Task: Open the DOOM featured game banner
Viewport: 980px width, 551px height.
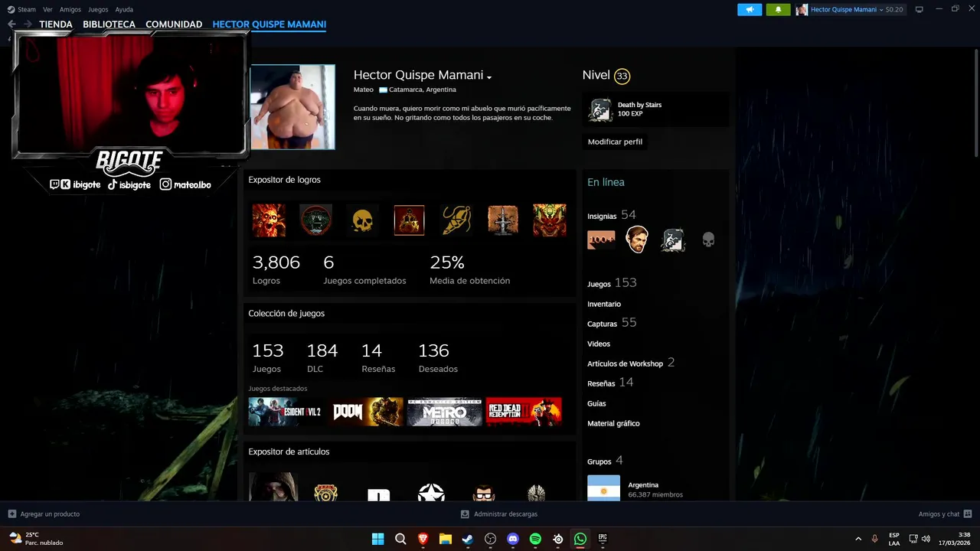Action: point(367,412)
